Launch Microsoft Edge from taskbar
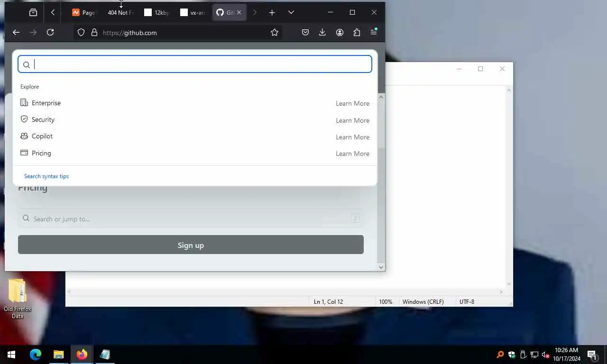 point(36,355)
